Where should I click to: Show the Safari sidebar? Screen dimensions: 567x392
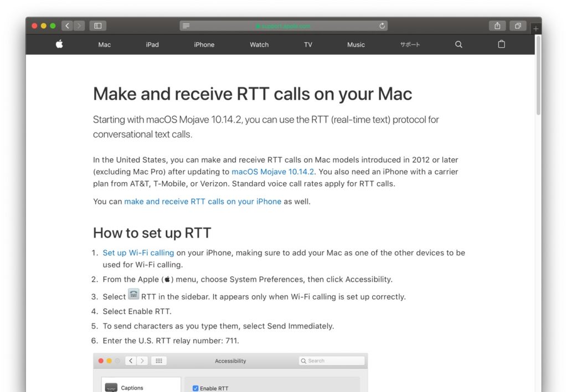[97, 25]
